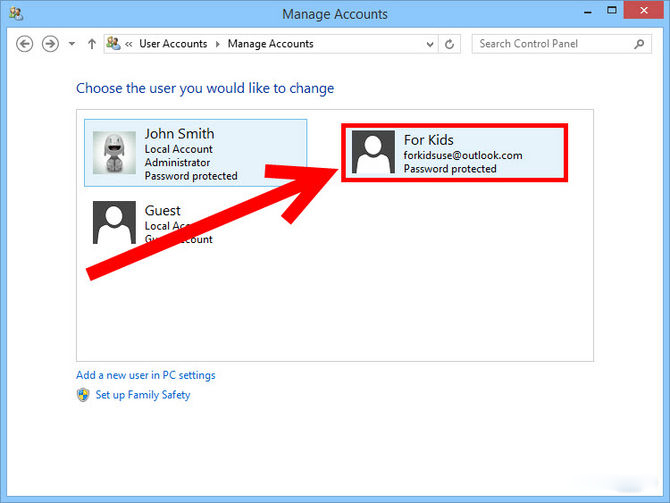Click the Guest account avatar

[114, 223]
